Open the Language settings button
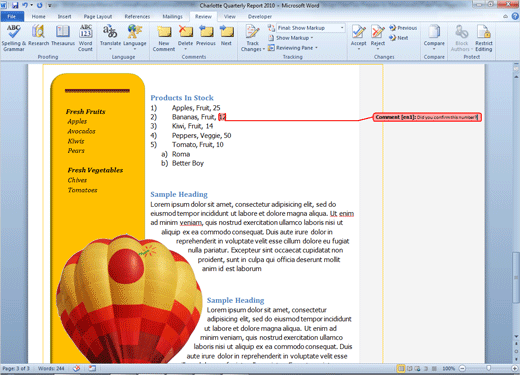This screenshot has width=520, height=375. [135, 37]
